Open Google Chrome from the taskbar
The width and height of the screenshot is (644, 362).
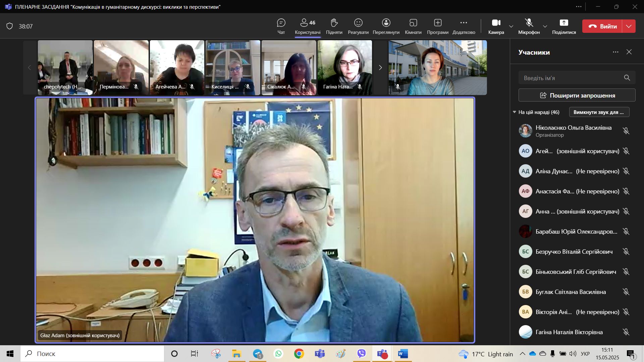click(299, 354)
